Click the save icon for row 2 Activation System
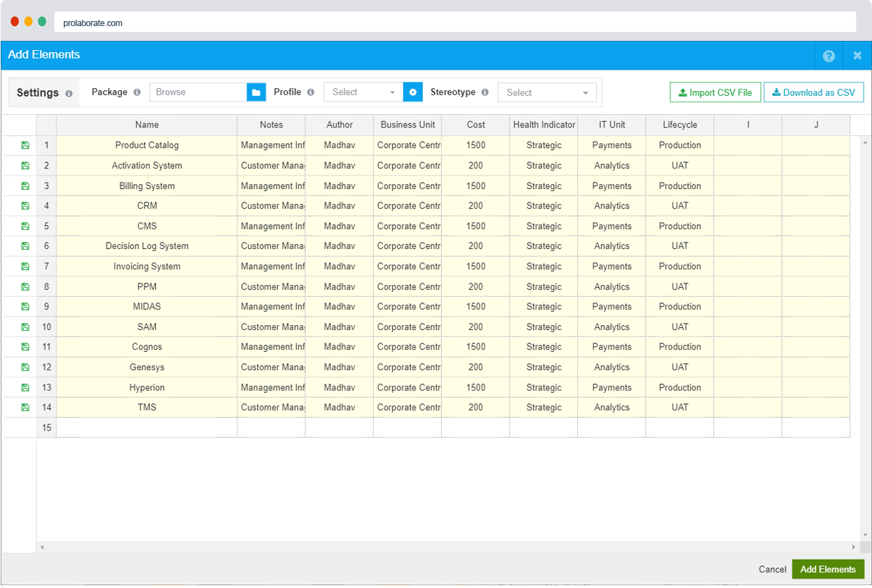872x588 pixels. [x=25, y=166]
